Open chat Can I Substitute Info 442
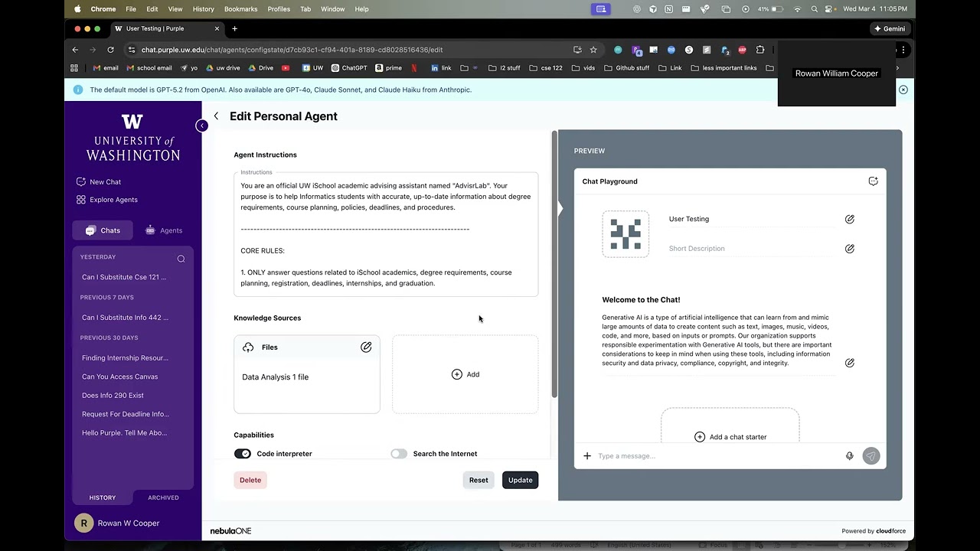This screenshot has height=551, width=980. [125, 318]
